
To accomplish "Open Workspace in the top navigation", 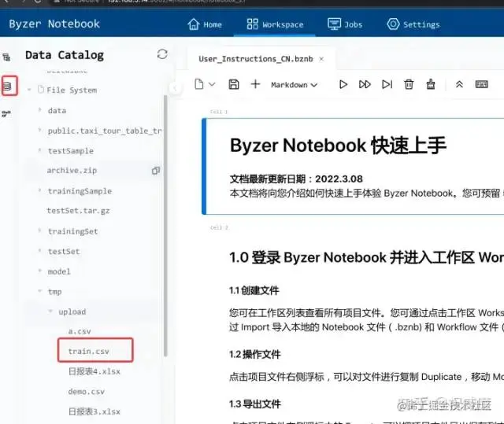I will pos(275,24).
